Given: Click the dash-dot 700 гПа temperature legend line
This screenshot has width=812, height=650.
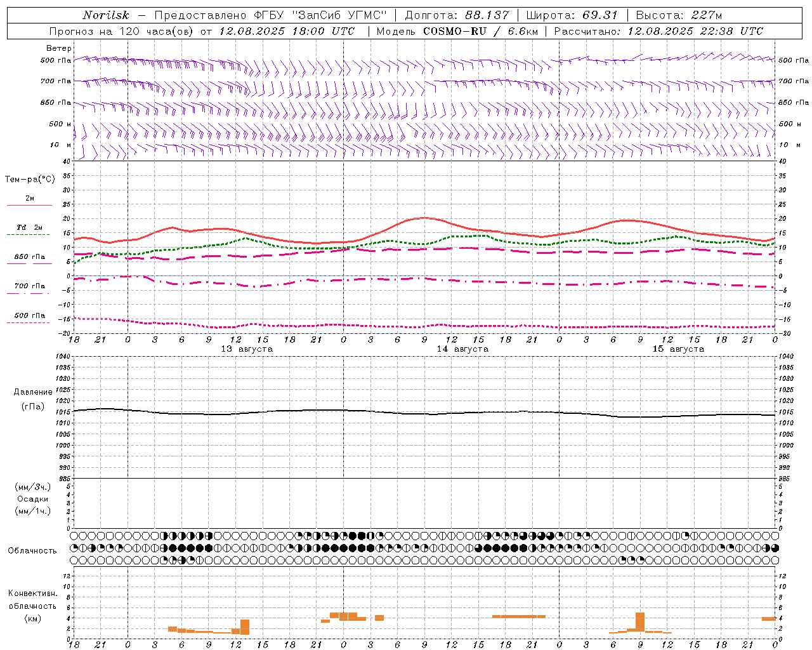Looking at the screenshot, I should (x=29, y=293).
